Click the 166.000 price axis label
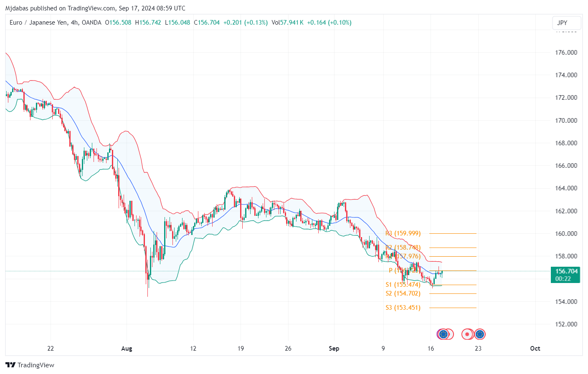This screenshot has width=588, height=374. 566,166
